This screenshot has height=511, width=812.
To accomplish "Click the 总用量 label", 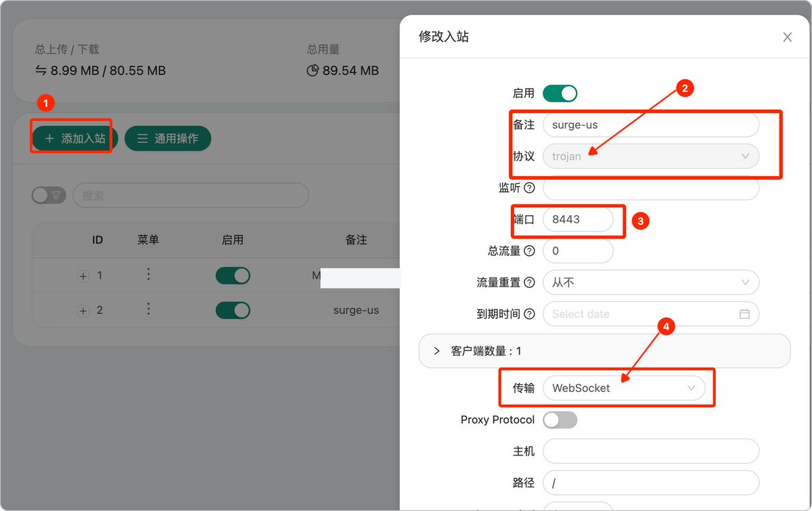I will pos(323,49).
